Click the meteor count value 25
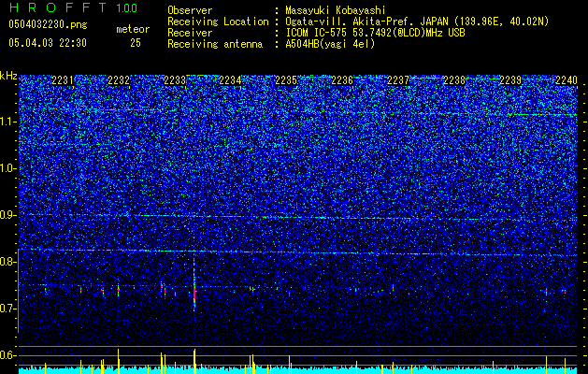The width and height of the screenshot is (588, 374). [x=136, y=43]
